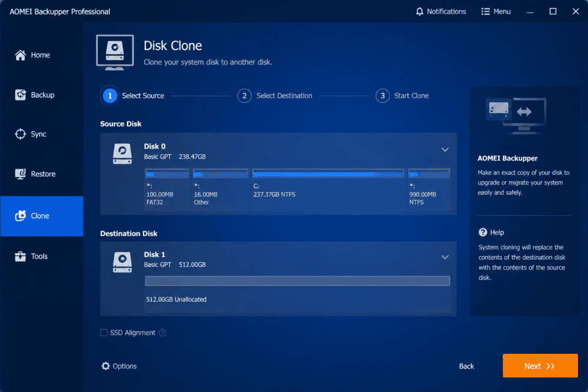Click the Backup sidebar icon
The image size is (588, 392).
coord(20,95)
